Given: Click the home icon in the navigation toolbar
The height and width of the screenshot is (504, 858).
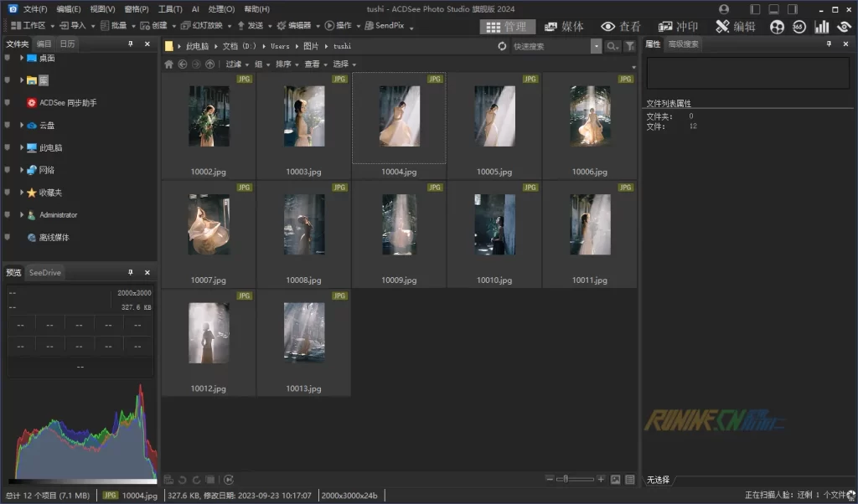Looking at the screenshot, I should [168, 64].
